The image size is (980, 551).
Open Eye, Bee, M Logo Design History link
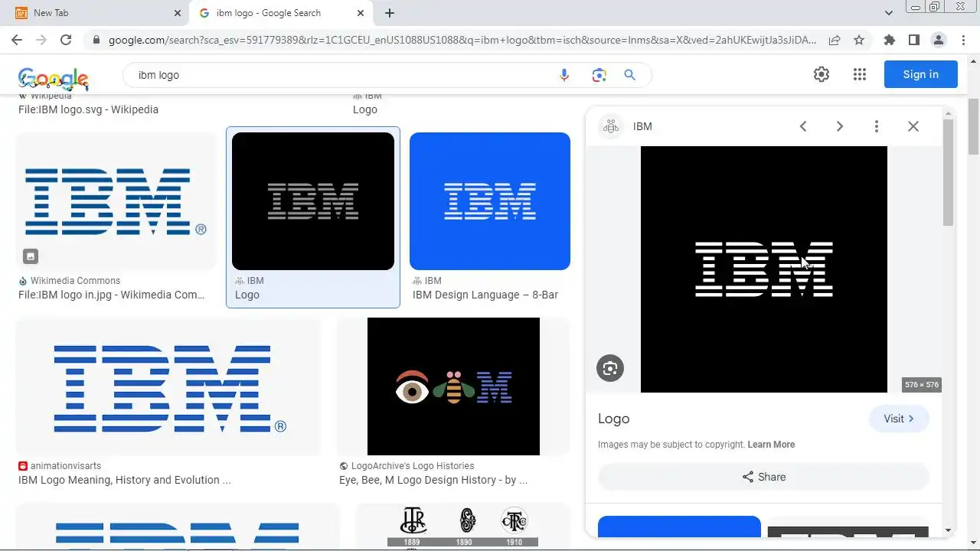433,480
